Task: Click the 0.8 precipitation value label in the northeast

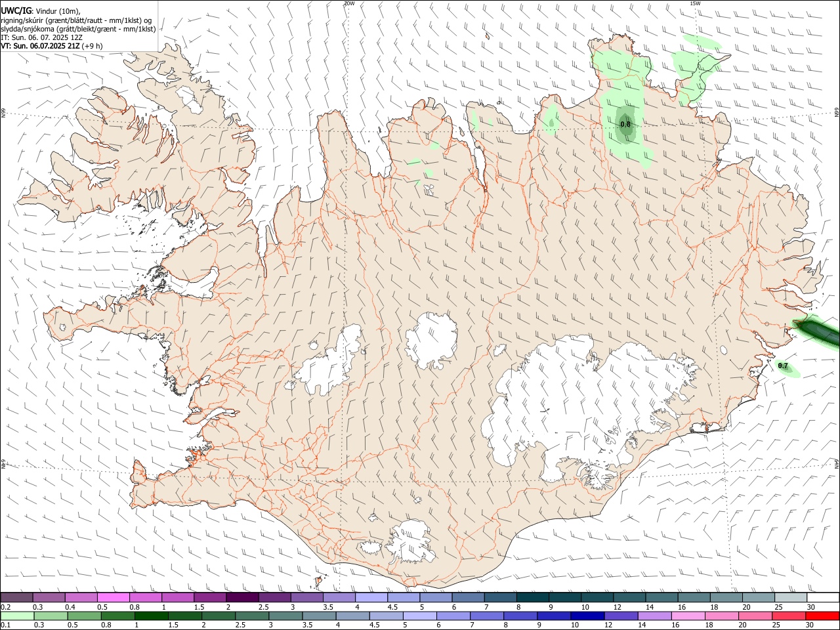Action: coord(625,124)
